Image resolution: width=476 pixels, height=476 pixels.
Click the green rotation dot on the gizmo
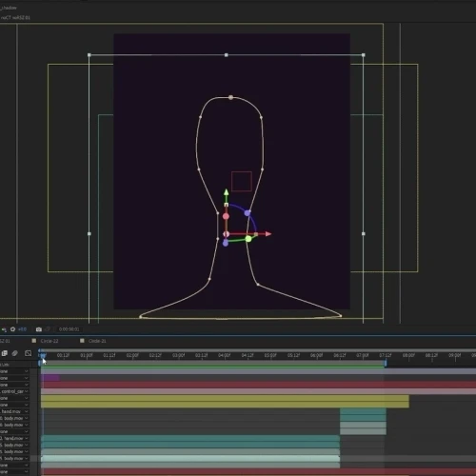click(x=248, y=239)
